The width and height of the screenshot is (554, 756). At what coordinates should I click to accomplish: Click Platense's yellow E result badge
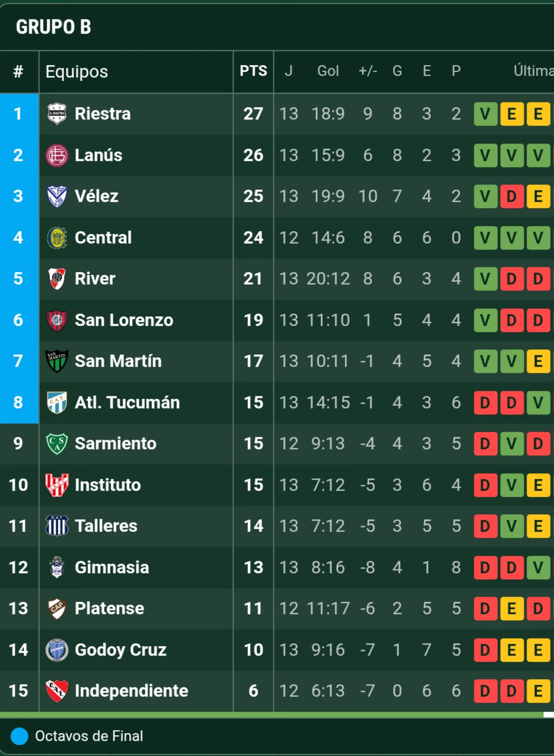click(x=511, y=609)
